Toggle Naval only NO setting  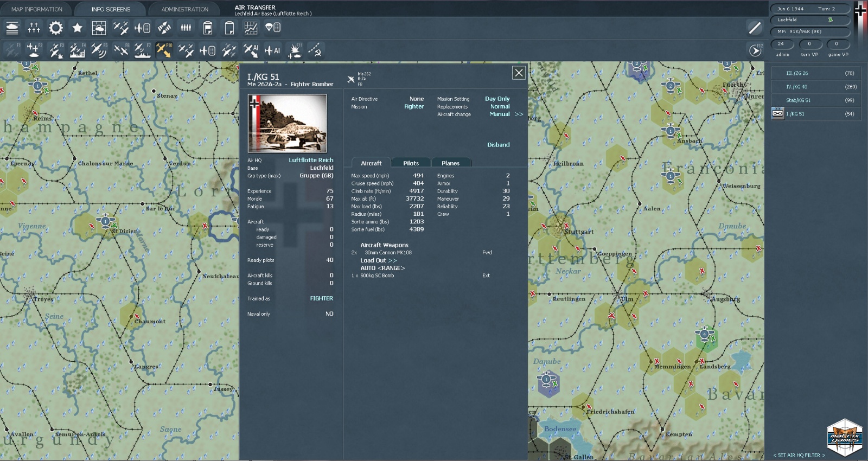(329, 314)
